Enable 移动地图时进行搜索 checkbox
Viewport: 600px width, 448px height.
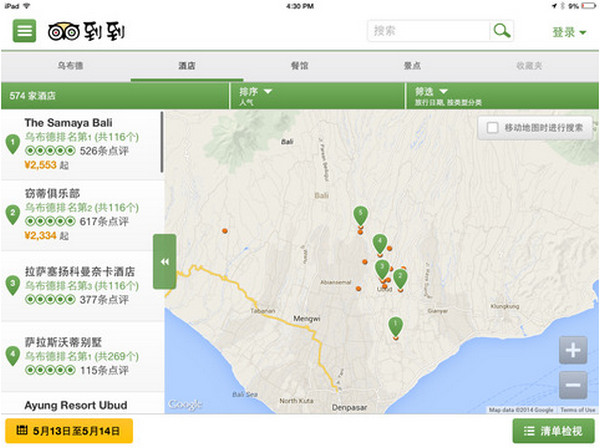[x=492, y=128]
